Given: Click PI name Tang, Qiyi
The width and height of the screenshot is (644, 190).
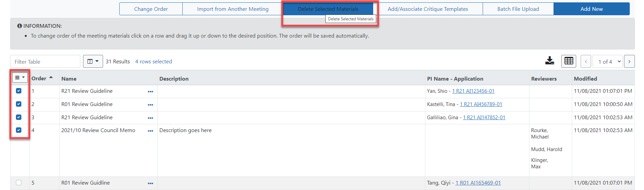Looking at the screenshot, I should 439,183.
